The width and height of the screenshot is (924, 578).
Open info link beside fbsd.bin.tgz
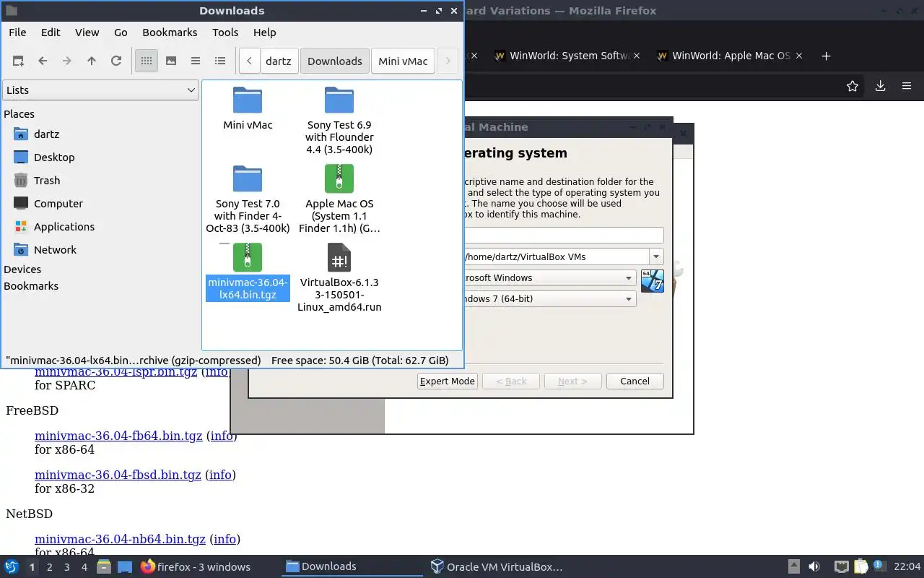click(220, 475)
